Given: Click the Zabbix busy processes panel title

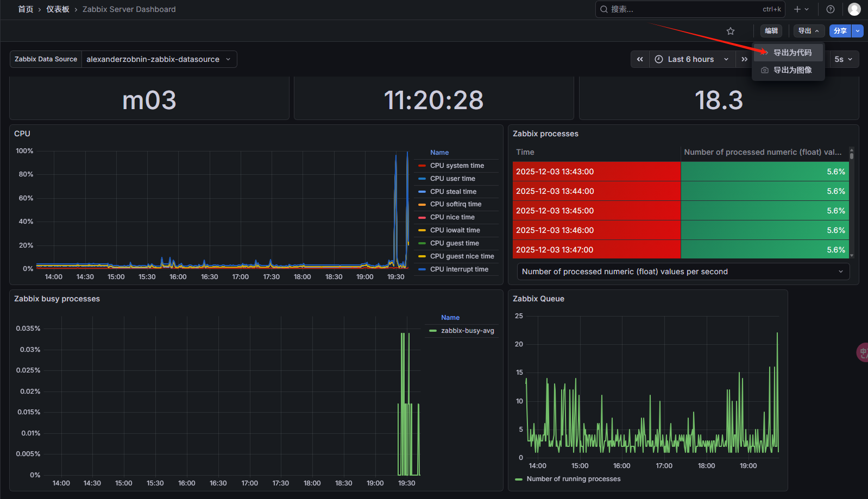Looking at the screenshot, I should click(57, 299).
